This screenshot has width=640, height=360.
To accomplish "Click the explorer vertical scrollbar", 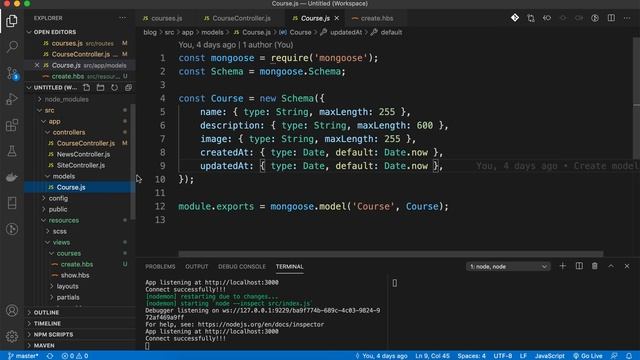I will (x=133, y=161).
